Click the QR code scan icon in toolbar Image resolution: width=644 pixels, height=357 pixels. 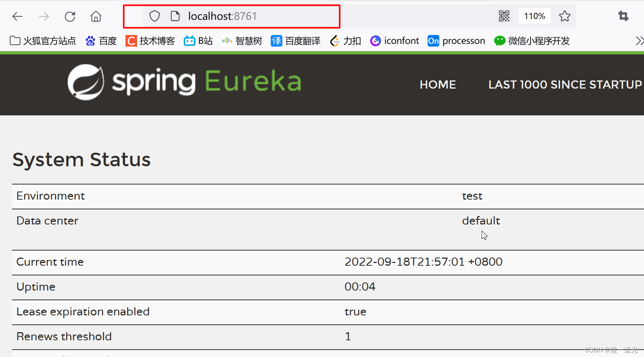[504, 16]
